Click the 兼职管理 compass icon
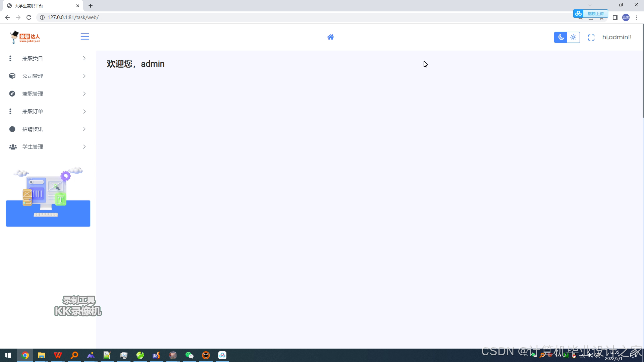Viewport: 644px width, 362px height. 12,94
